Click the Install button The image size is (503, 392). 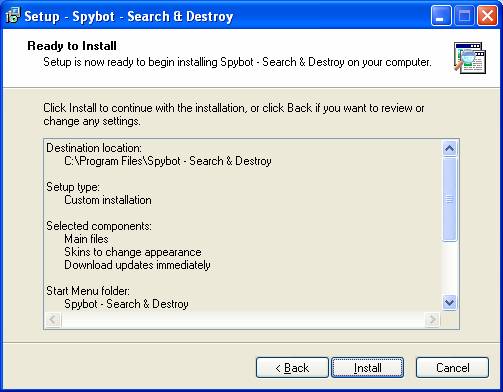point(367,368)
